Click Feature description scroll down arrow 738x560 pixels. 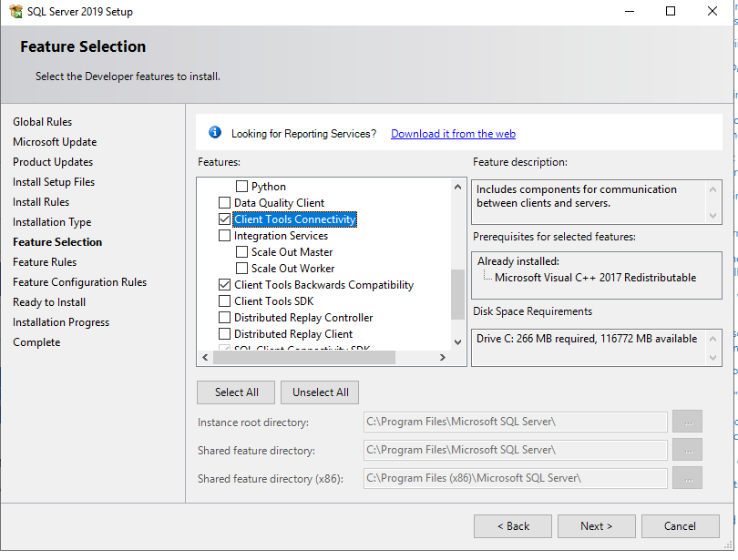click(x=712, y=215)
